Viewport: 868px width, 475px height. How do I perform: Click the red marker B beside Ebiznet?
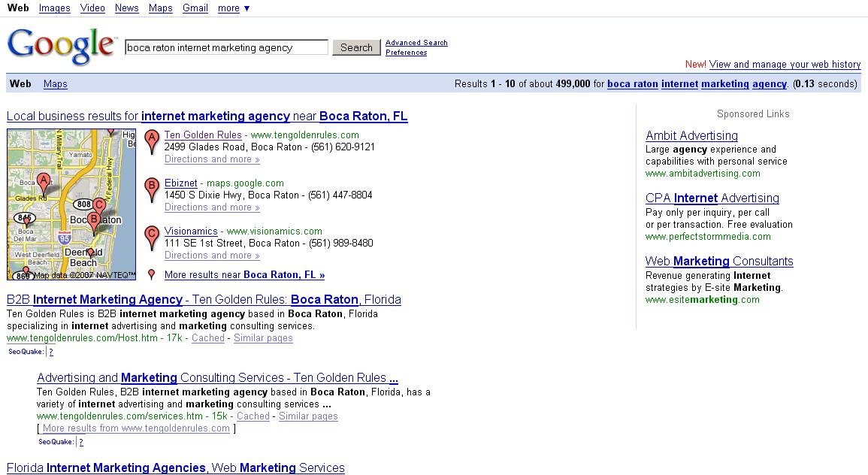click(152, 190)
